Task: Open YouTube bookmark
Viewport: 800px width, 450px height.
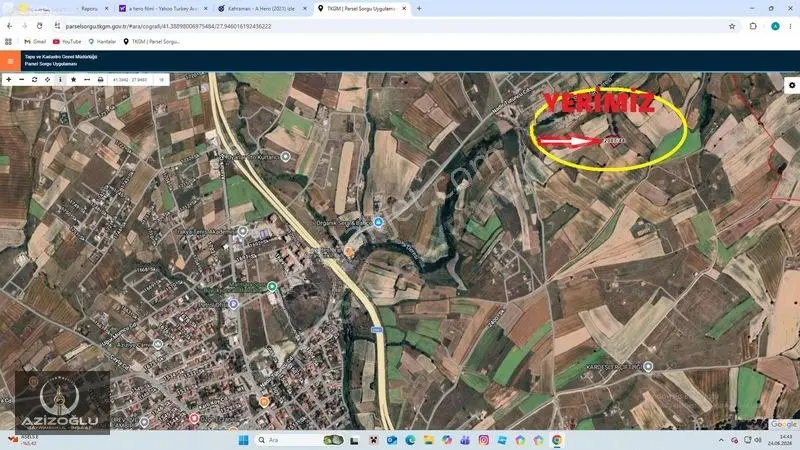Action: (x=67, y=41)
